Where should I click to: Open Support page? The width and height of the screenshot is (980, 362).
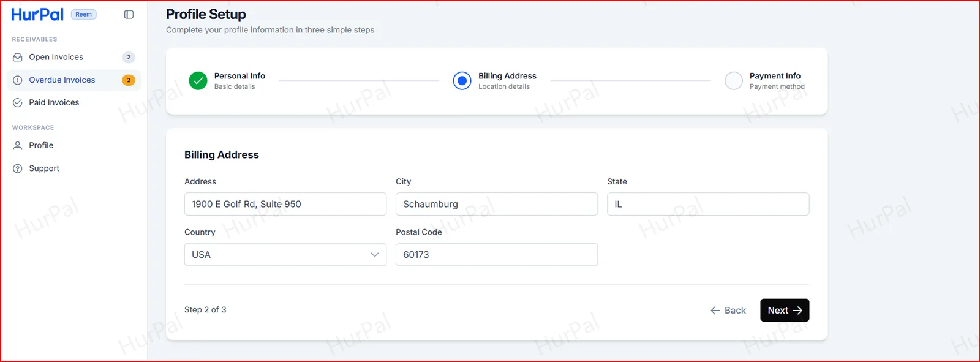73,168
